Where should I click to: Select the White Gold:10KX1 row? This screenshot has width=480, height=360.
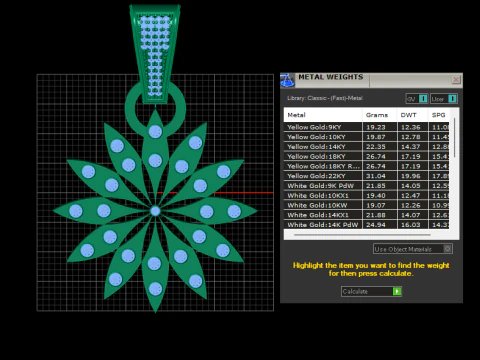[366, 195]
